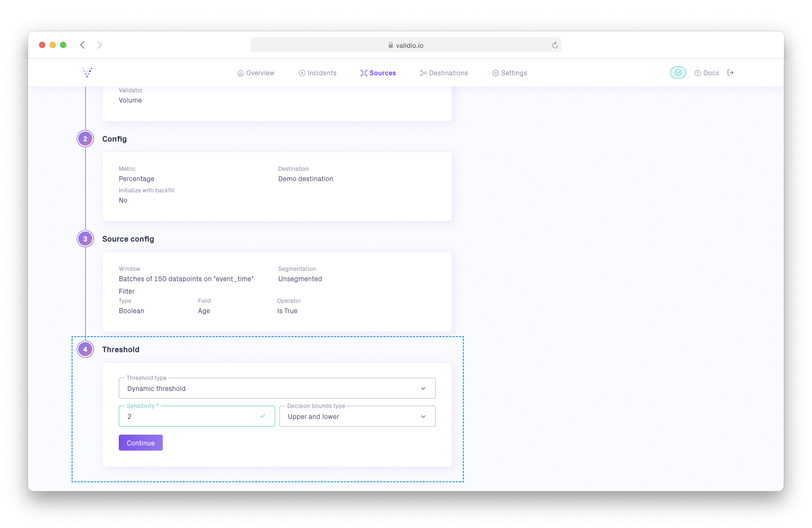Click the Sensitivity input field
This screenshot has width=812, height=528.
(x=197, y=416)
